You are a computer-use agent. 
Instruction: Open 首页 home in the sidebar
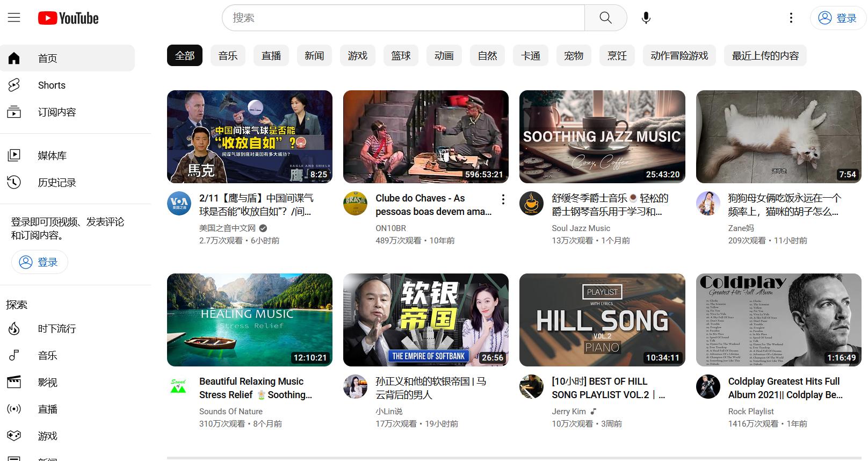pos(68,58)
